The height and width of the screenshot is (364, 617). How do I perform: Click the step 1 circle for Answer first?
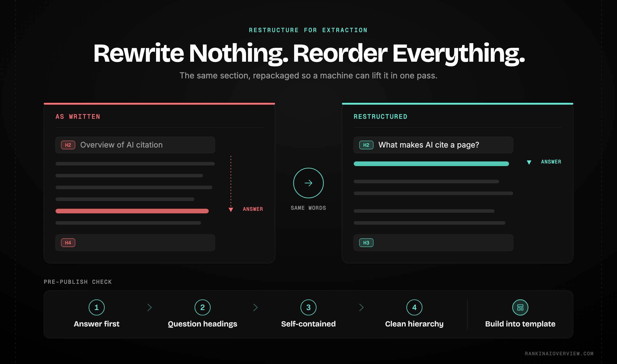[97, 307]
